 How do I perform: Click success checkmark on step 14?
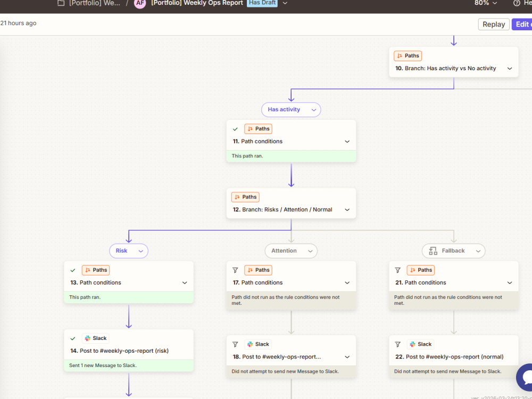[x=72, y=338]
